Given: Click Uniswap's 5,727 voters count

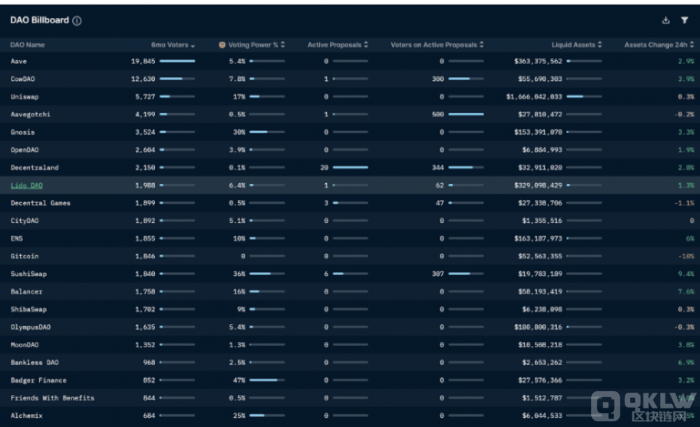Looking at the screenshot, I should (x=145, y=96).
